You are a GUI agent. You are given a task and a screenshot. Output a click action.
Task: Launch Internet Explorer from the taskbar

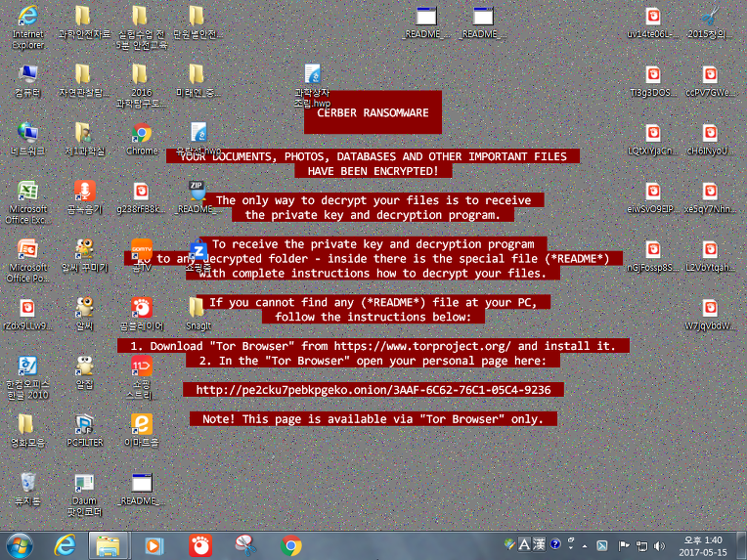click(x=65, y=545)
